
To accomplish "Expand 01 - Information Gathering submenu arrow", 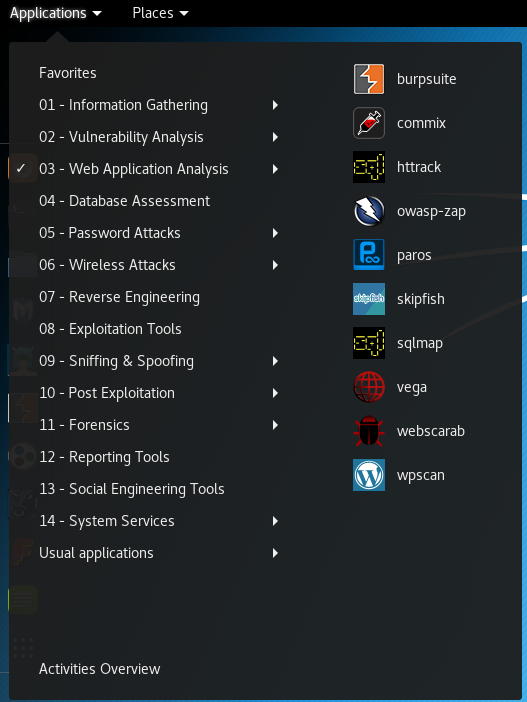I will pyautogui.click(x=275, y=105).
